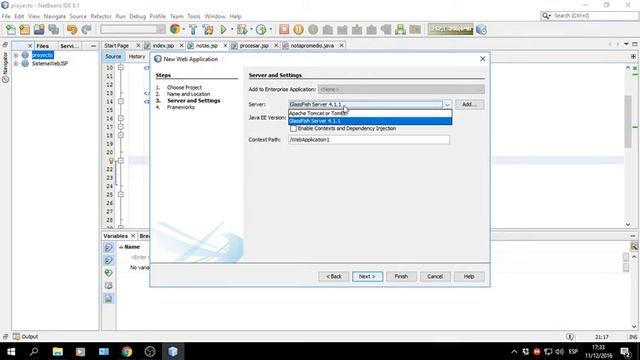Switch to the procesar.jsp tab

[254, 46]
